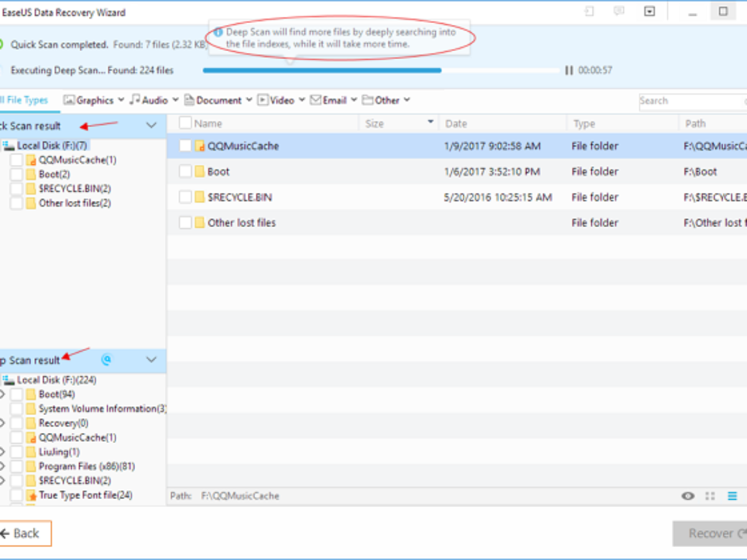The image size is (747, 560).
Task: Select LiuJing(1) in Deep Scan tree
Action: [x=59, y=452]
